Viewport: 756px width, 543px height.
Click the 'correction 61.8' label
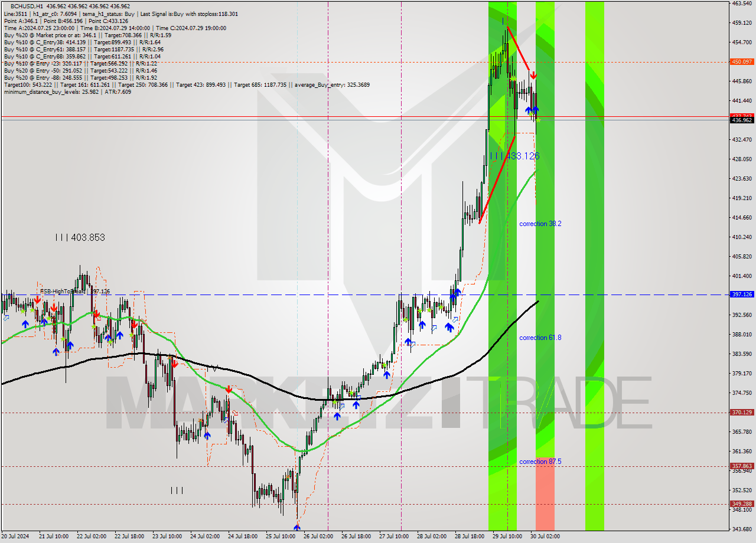[540, 338]
